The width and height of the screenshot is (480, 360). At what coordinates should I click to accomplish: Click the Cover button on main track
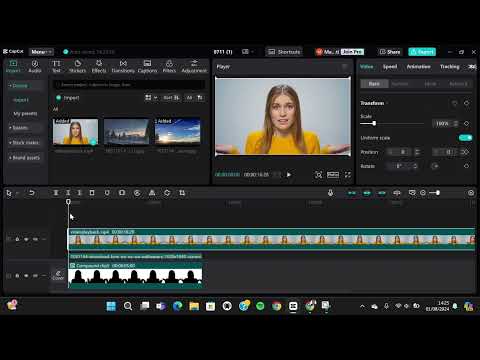click(x=58, y=275)
